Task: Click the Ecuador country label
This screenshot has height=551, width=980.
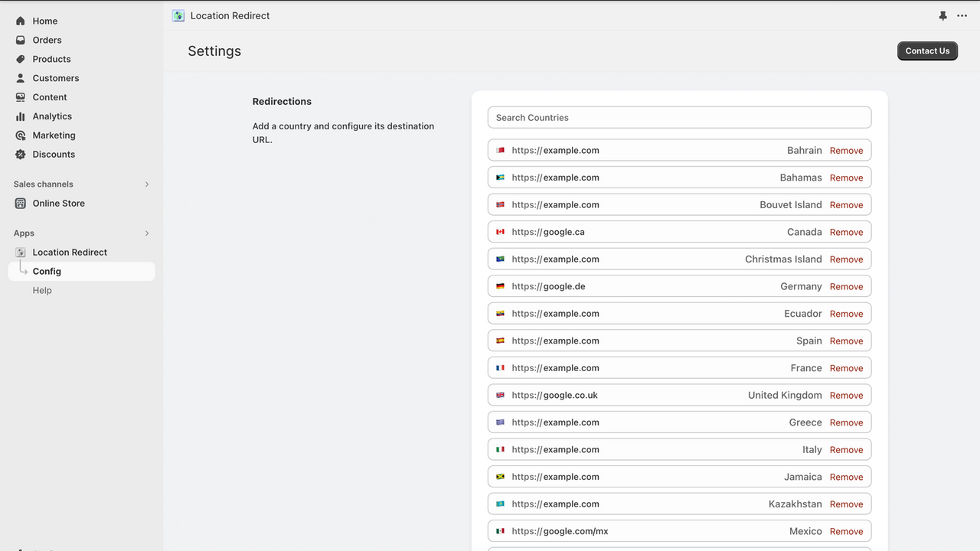Action: point(803,314)
